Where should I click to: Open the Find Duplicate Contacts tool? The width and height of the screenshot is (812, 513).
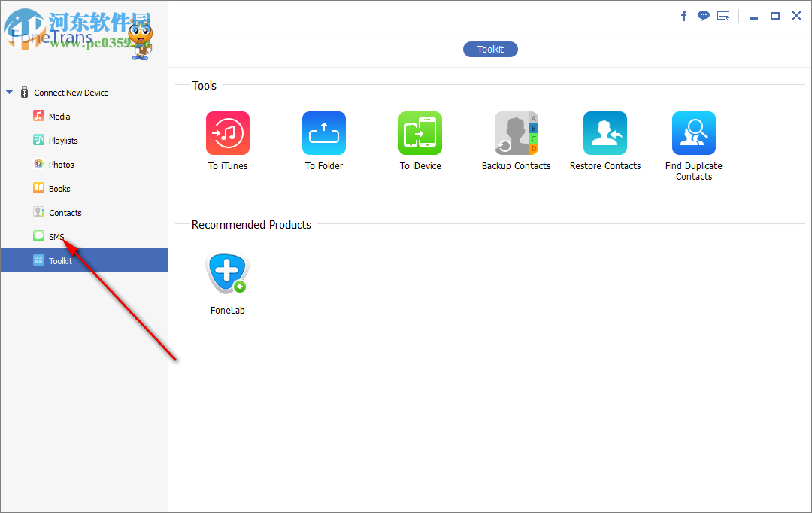coord(694,132)
